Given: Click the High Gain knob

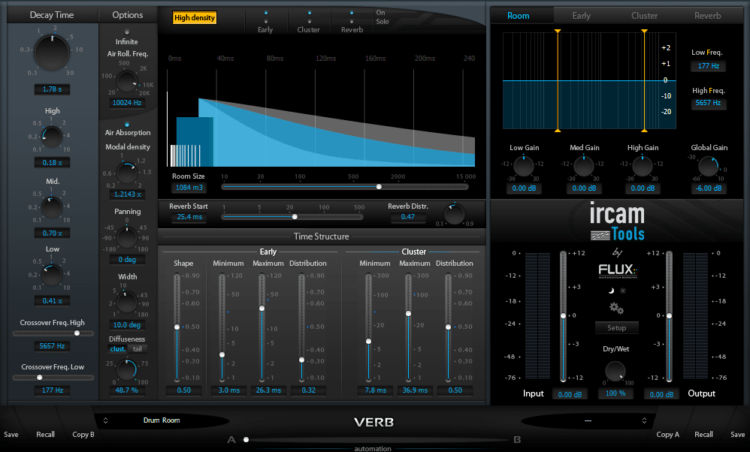Looking at the screenshot, I should point(642,166).
